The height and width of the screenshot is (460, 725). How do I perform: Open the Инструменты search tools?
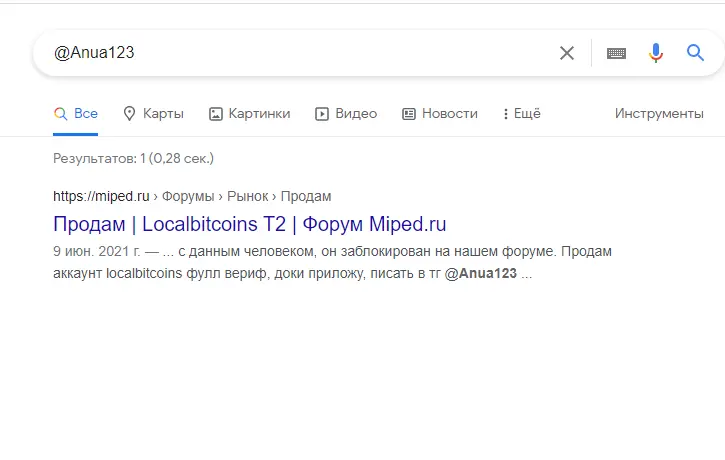click(x=659, y=113)
